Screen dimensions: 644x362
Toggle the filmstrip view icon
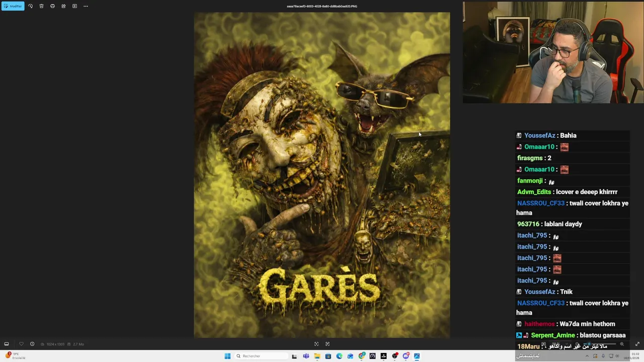(x=7, y=344)
